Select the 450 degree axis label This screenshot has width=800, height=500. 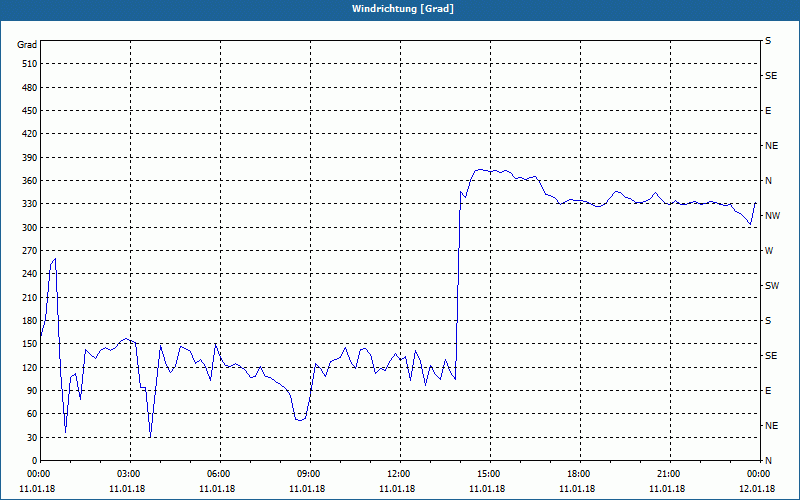[30, 111]
